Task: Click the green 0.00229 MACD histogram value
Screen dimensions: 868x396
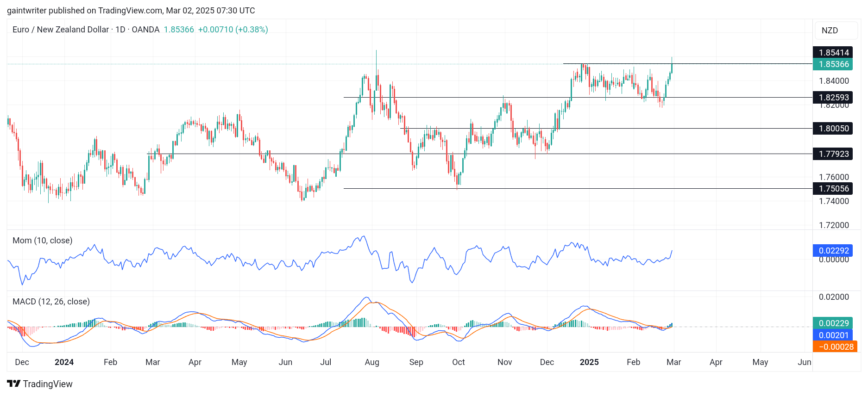Action: tap(833, 323)
